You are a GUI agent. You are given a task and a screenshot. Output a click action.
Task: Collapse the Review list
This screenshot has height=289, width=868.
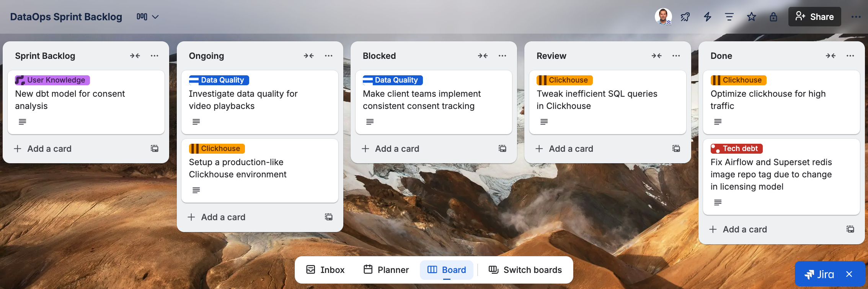point(656,56)
